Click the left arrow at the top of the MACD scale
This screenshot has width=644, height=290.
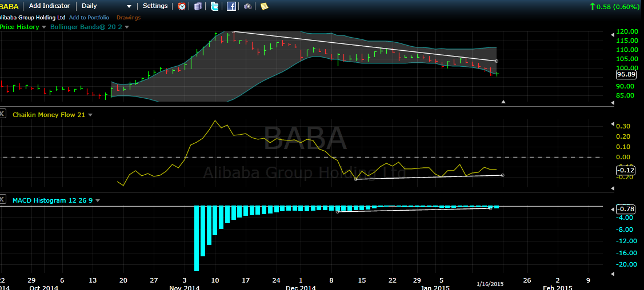[x=613, y=209]
